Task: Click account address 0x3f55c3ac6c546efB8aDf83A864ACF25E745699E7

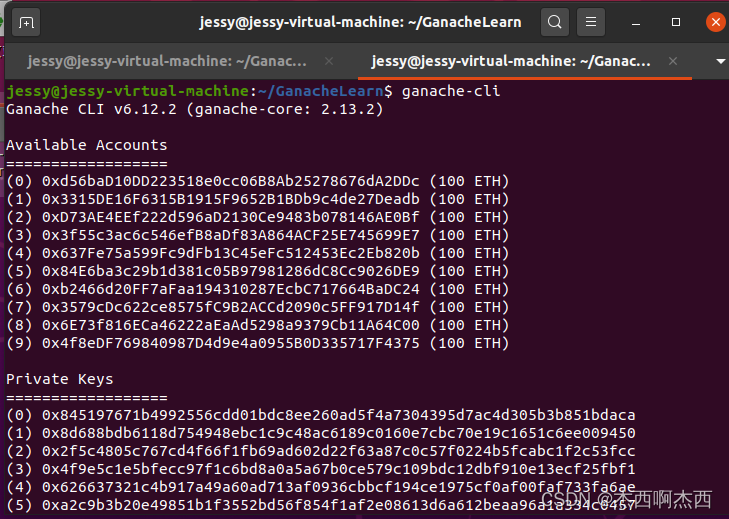Action: tap(231, 235)
